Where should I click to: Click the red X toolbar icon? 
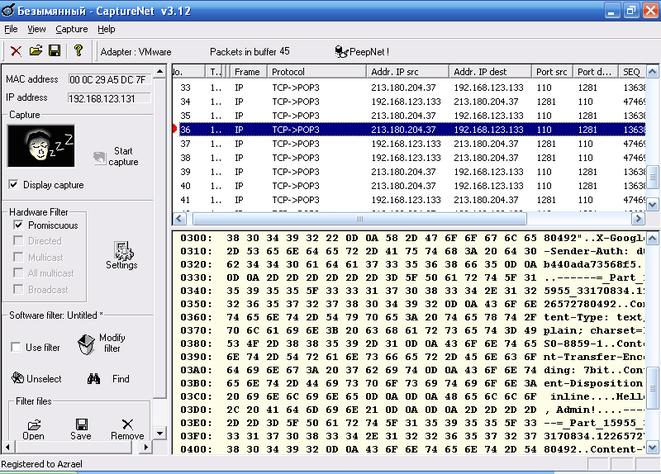tap(16, 51)
